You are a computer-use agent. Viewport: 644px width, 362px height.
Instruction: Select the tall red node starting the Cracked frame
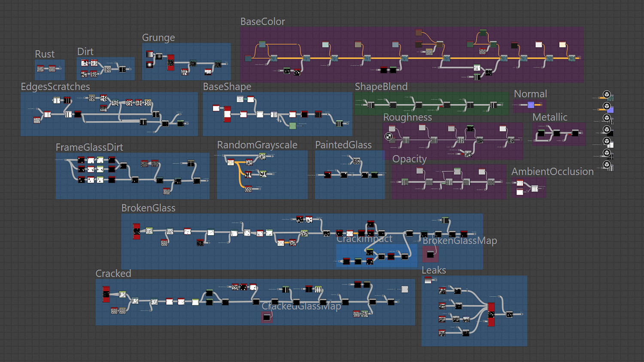[x=106, y=295]
